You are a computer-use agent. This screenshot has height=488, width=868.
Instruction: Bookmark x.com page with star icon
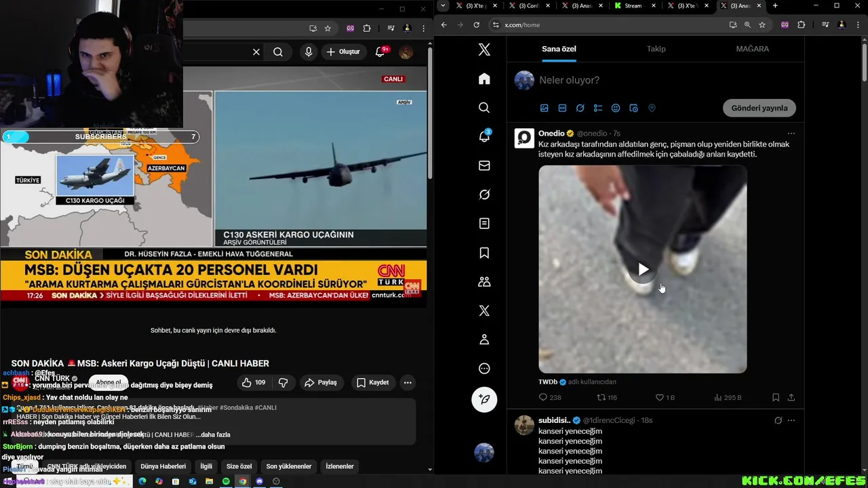pyautogui.click(x=762, y=24)
